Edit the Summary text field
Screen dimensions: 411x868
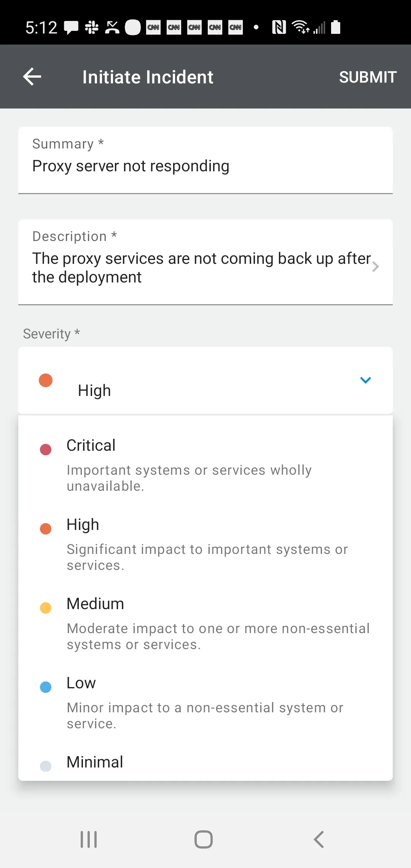tap(205, 166)
